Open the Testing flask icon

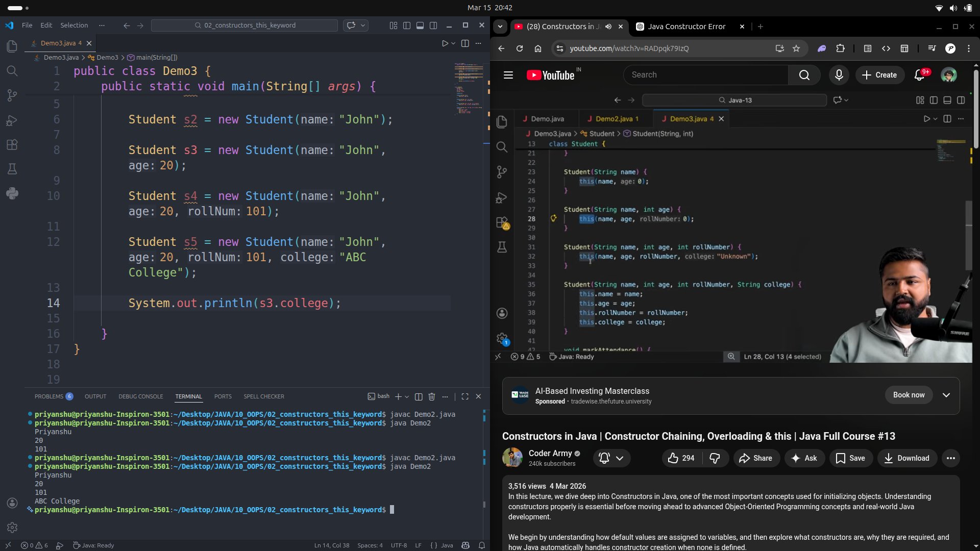coord(12,169)
